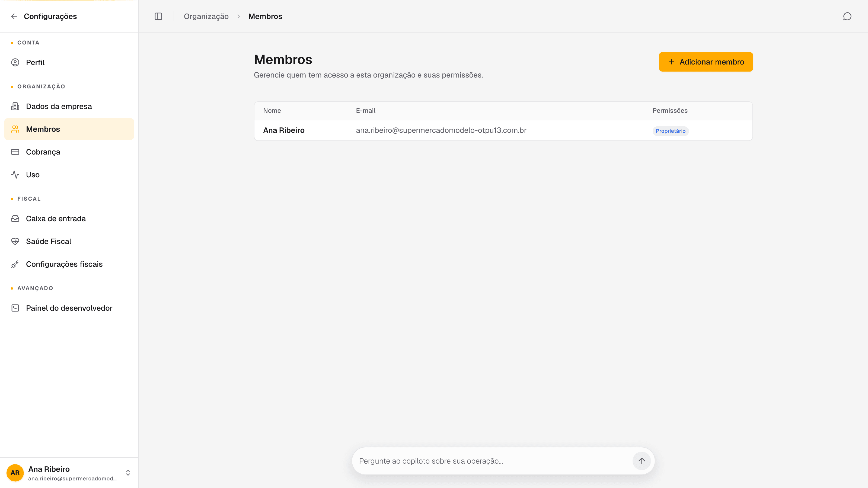Click the AR avatar circle
This screenshot has height=488, width=868.
click(x=15, y=473)
